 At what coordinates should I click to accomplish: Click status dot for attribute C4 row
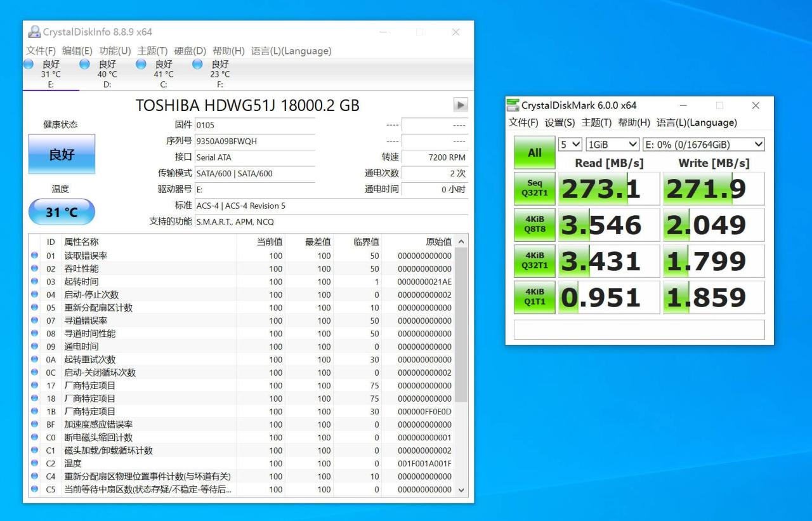pyautogui.click(x=34, y=477)
